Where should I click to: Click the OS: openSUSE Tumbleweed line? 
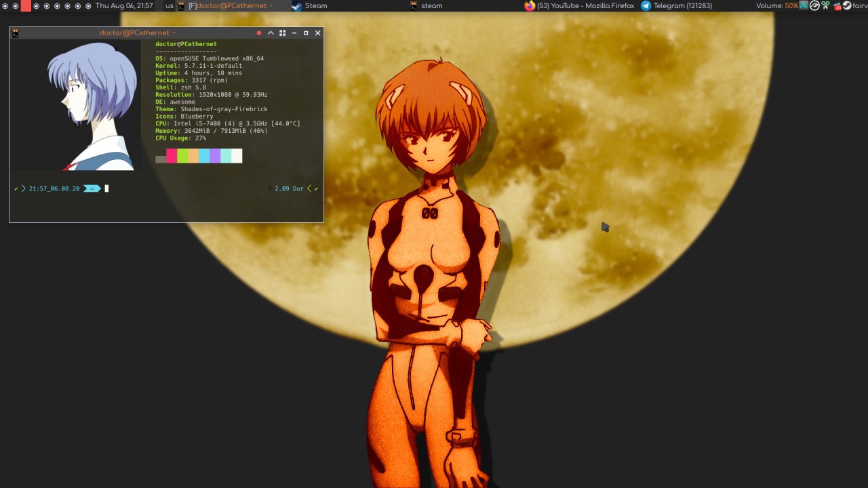coord(210,58)
